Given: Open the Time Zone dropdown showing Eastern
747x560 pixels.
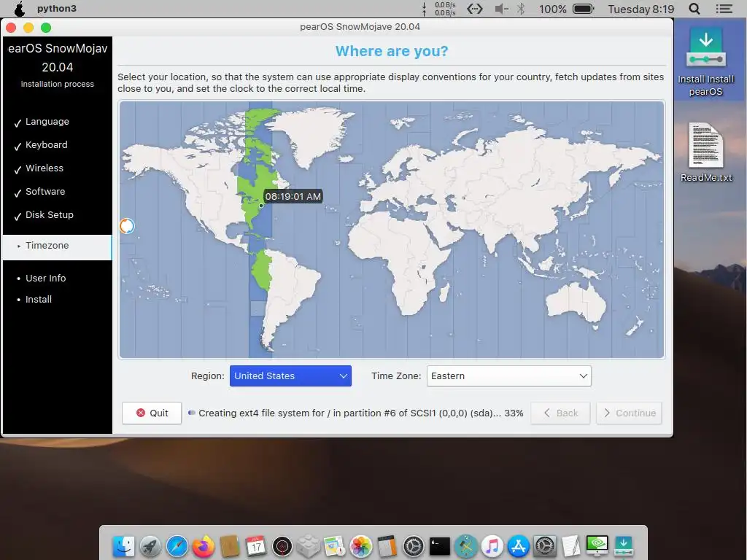Looking at the screenshot, I should [x=508, y=376].
